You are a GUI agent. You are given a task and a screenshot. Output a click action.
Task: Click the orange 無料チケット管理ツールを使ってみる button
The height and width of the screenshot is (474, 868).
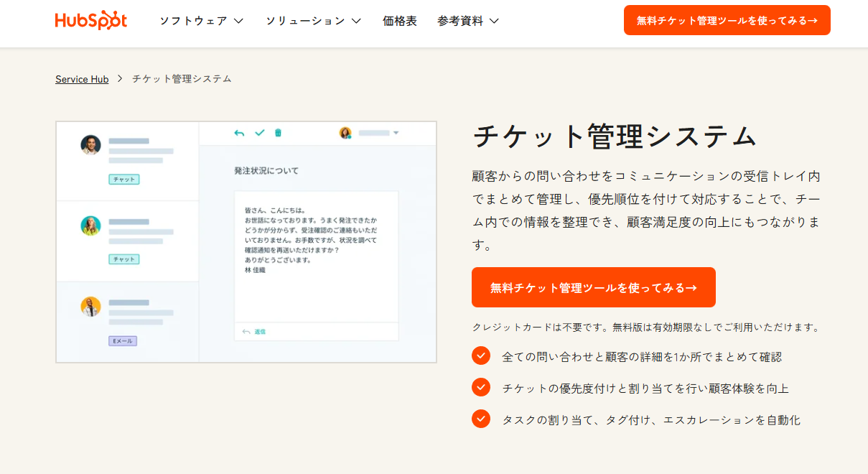point(594,287)
